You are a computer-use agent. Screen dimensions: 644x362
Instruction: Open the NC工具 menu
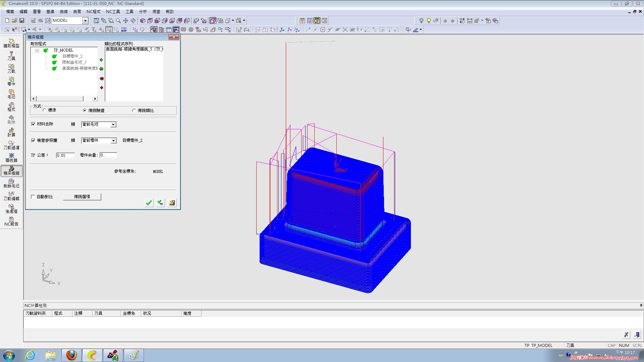tap(113, 12)
